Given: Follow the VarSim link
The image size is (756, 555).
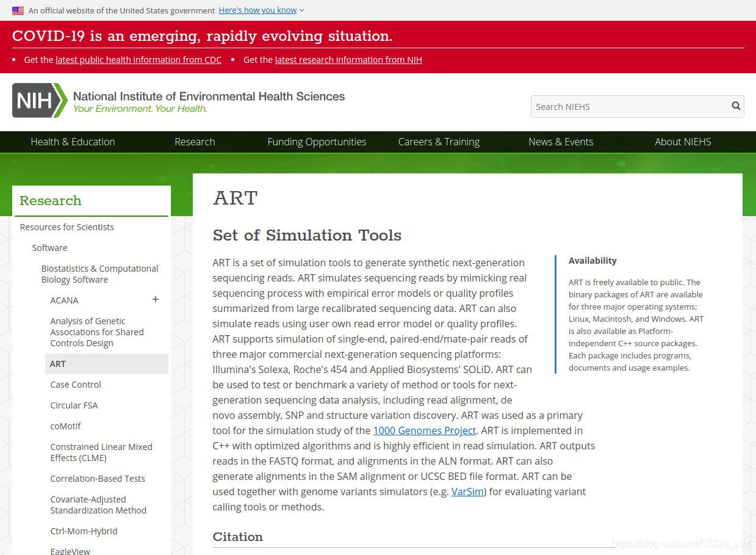Looking at the screenshot, I should click(468, 492).
